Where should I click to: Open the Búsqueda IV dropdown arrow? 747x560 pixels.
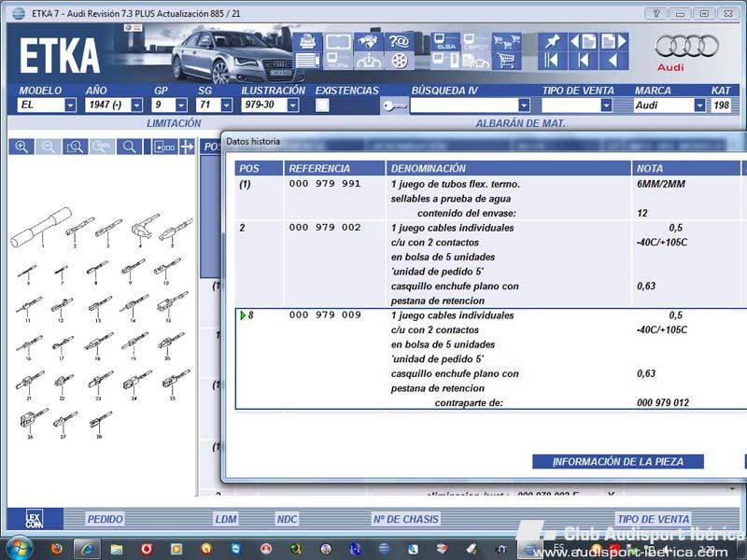point(524,105)
